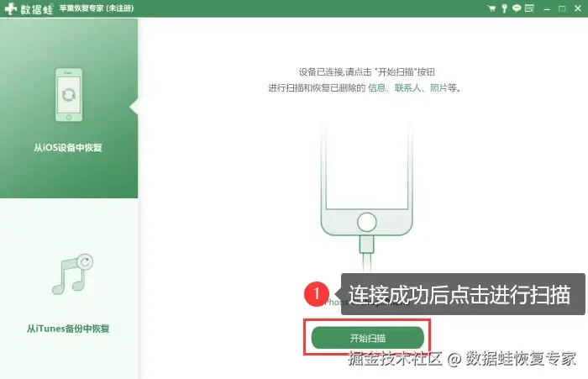Click the red number 1 badge
This screenshot has width=588, height=379.
(317, 294)
